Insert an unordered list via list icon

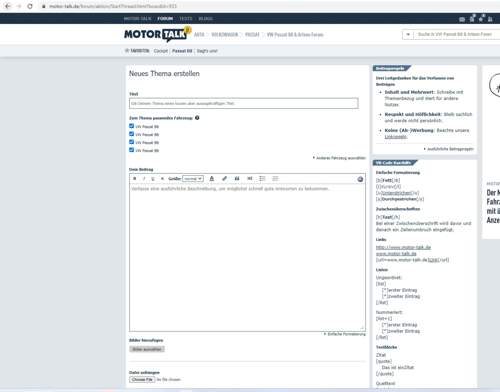(x=262, y=179)
